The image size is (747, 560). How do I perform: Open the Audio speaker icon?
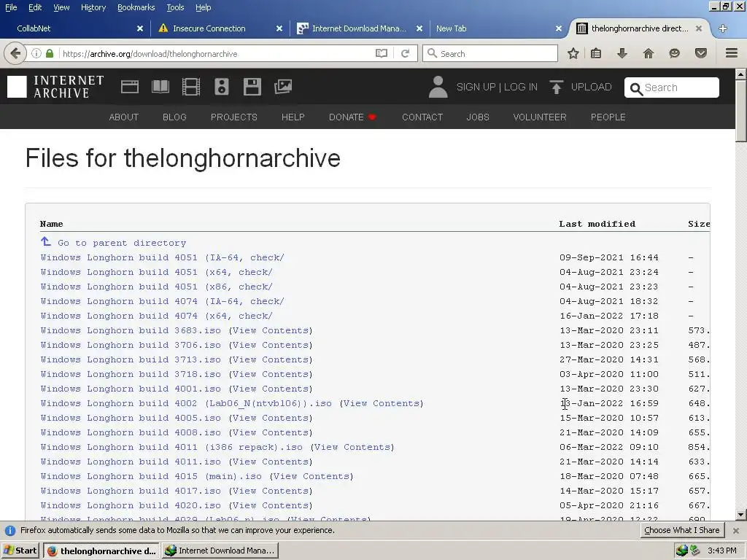(222, 87)
